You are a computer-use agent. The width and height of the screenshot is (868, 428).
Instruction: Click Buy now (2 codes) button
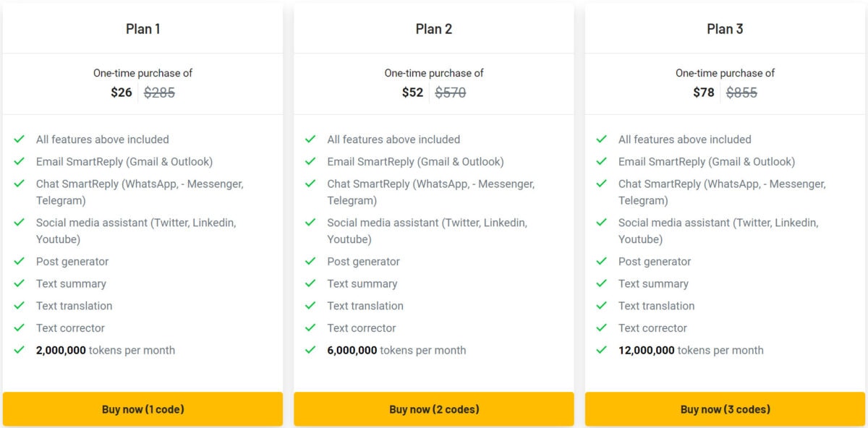coord(433,408)
